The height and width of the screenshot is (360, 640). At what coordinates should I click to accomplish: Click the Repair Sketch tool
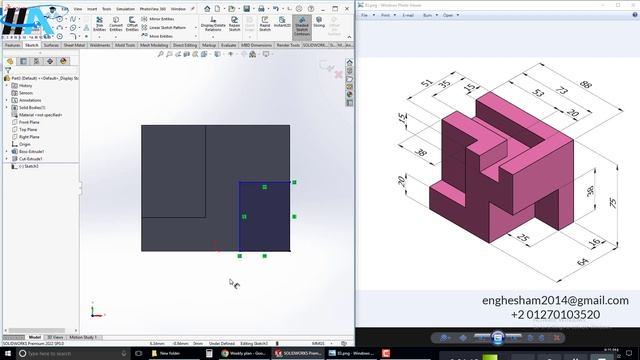234,24
